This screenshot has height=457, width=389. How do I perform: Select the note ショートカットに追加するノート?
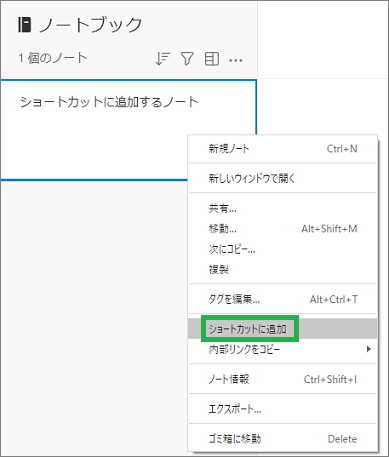pyautogui.click(x=128, y=130)
